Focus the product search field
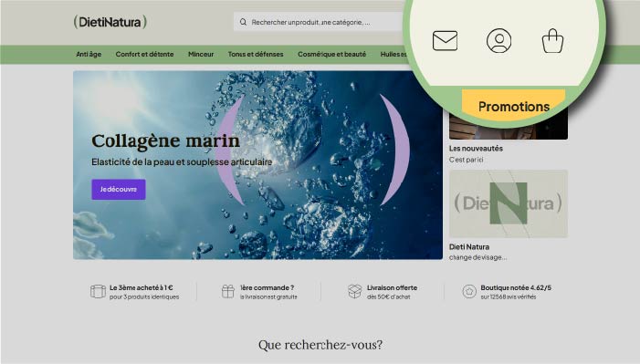The image size is (640, 364). click(319, 22)
